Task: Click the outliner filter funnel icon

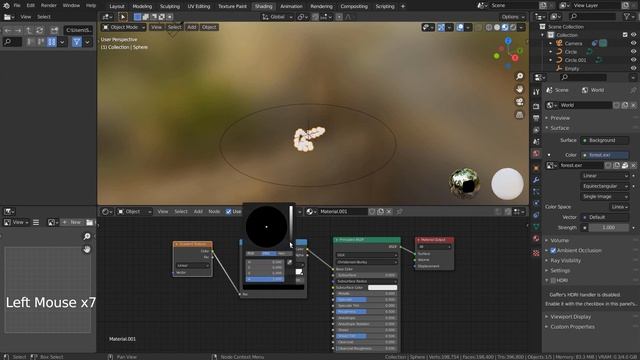Action: click(627, 16)
